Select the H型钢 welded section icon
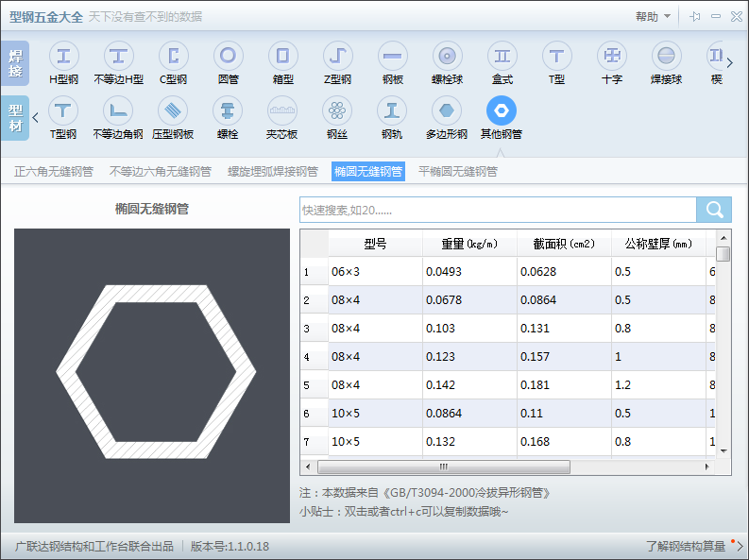This screenshot has height=560, width=749. [x=64, y=62]
